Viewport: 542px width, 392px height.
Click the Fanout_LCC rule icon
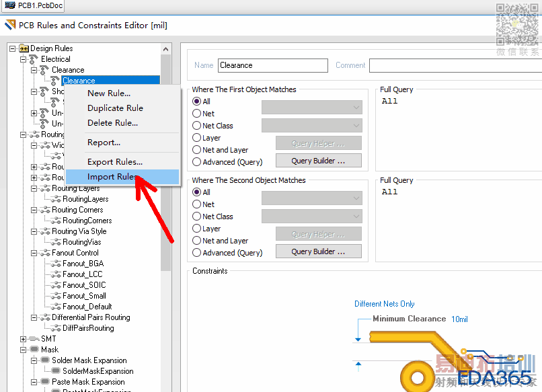coord(56,274)
